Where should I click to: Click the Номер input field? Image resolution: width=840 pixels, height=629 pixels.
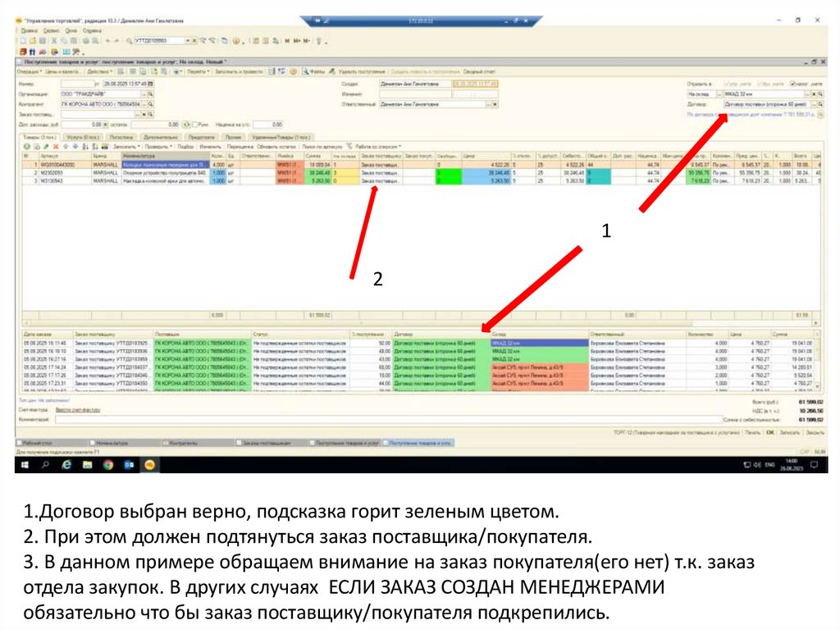coord(77,84)
